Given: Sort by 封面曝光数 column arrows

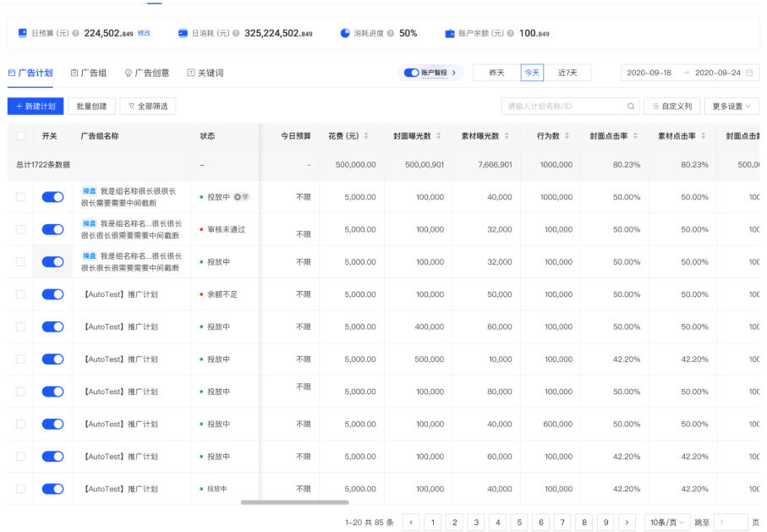Looking at the screenshot, I should click(438, 135).
